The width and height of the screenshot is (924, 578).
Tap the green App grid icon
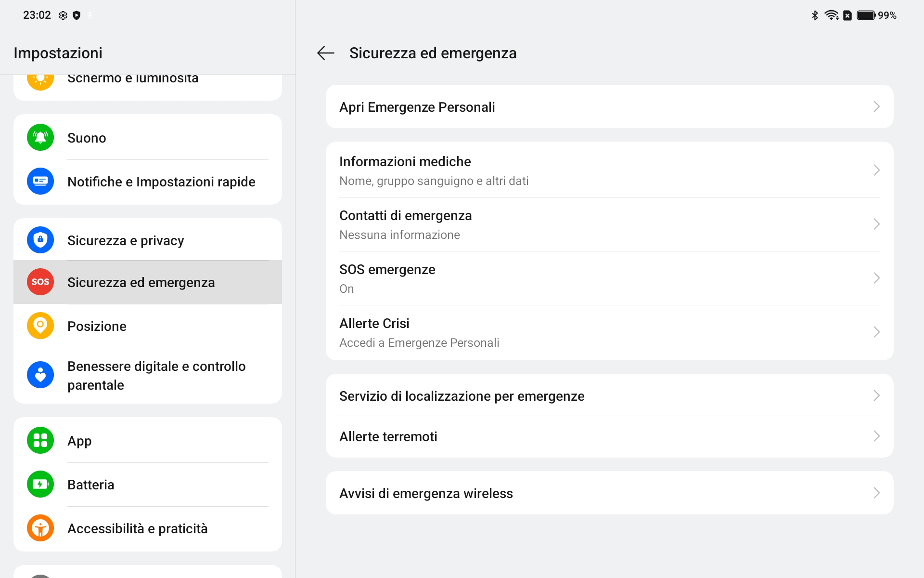40,440
